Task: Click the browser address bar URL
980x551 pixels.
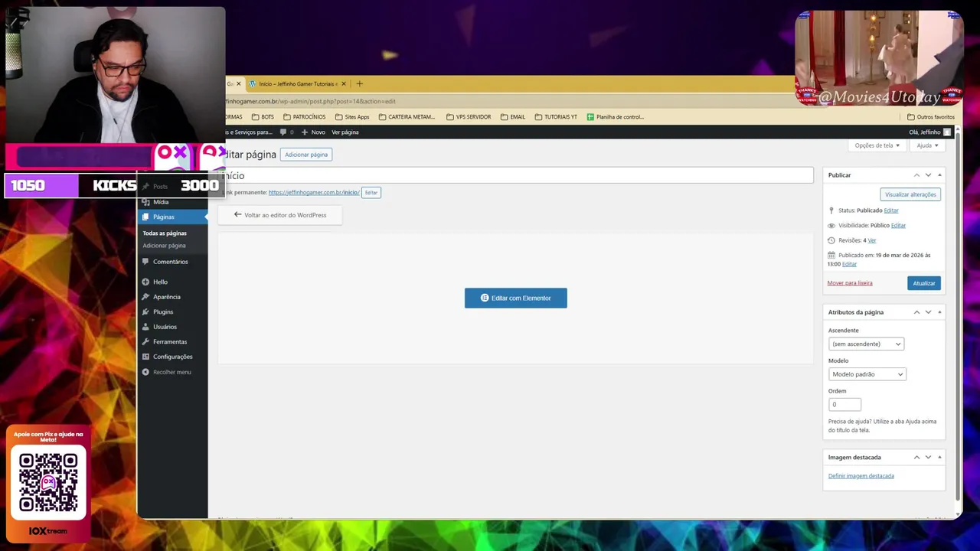Action: 310,101
